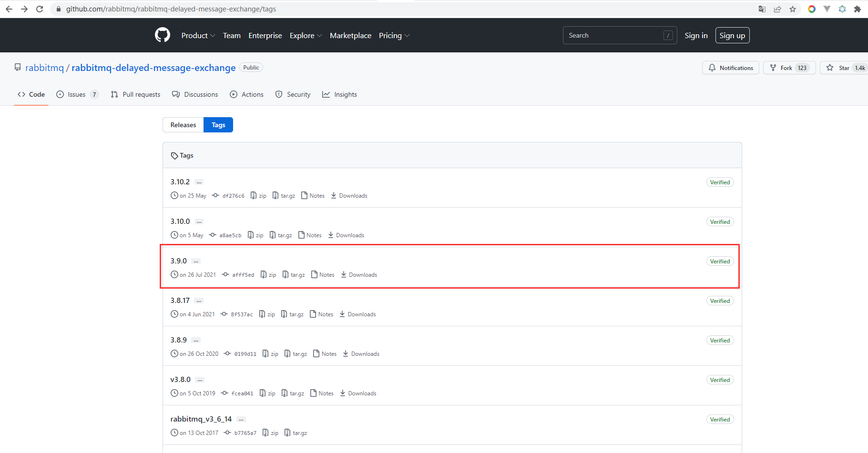The width and height of the screenshot is (868, 453).
Task: Download the zip for tag rabbitmq_v3_6_14
Action: point(270,433)
